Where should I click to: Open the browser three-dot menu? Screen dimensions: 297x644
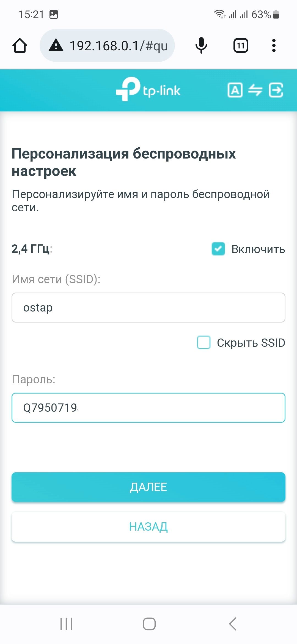[x=274, y=45]
